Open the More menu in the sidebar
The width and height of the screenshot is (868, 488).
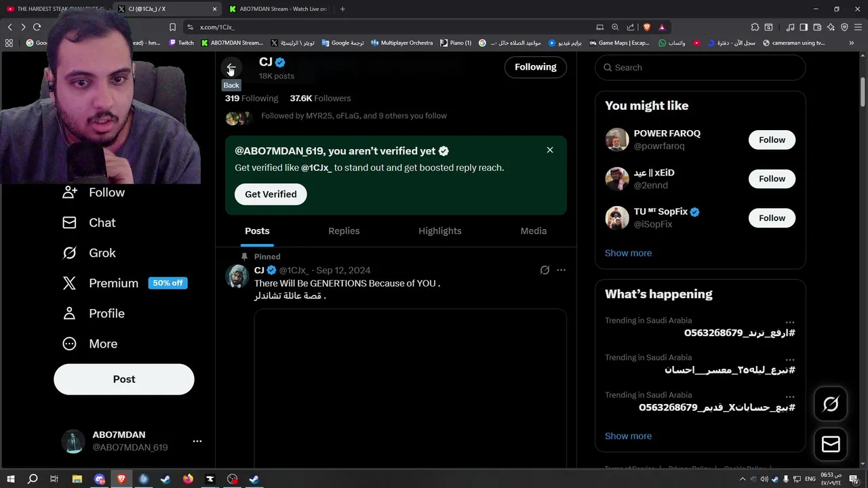[x=90, y=344]
